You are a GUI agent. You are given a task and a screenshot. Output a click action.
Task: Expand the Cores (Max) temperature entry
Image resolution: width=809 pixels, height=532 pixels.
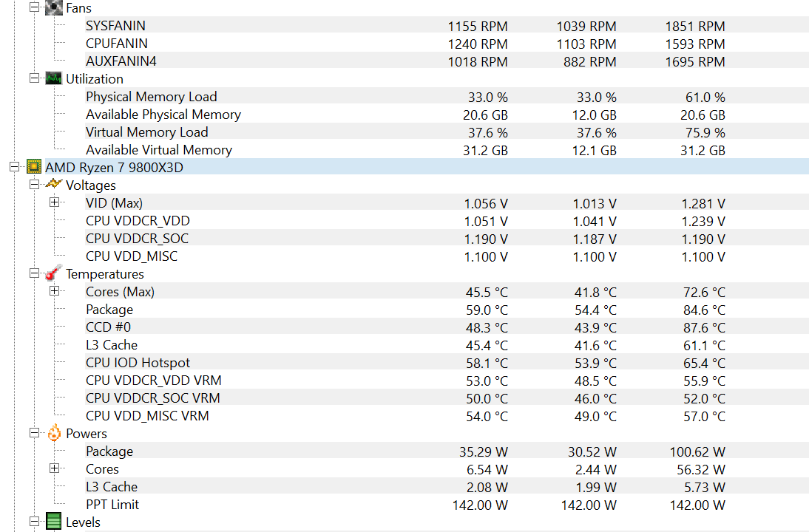point(54,291)
